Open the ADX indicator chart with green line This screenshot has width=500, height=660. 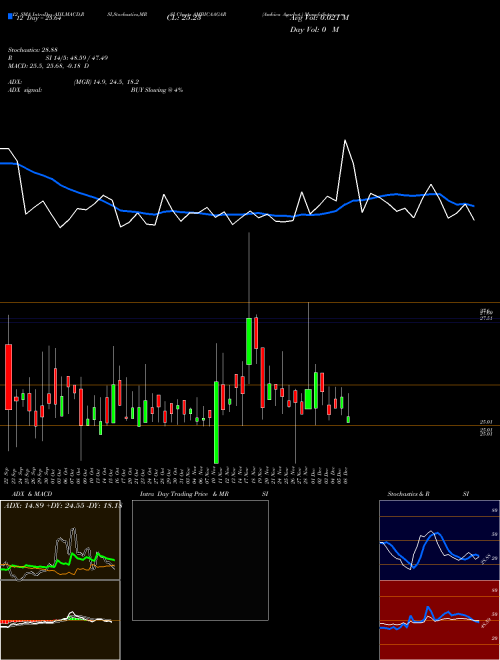pos(60,540)
